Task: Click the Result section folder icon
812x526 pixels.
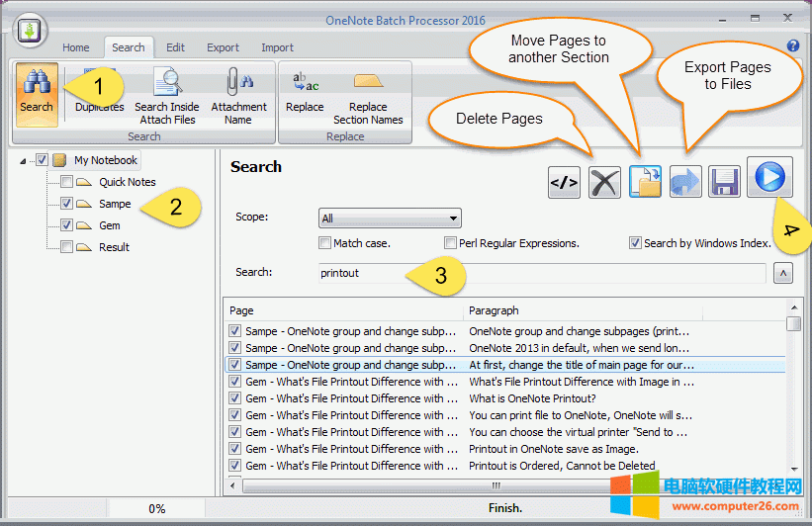Action: click(x=84, y=247)
